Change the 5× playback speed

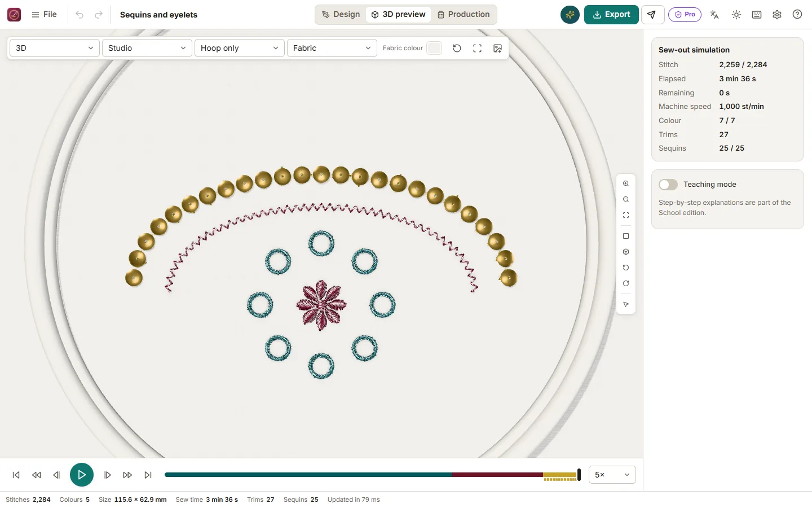pyautogui.click(x=612, y=475)
